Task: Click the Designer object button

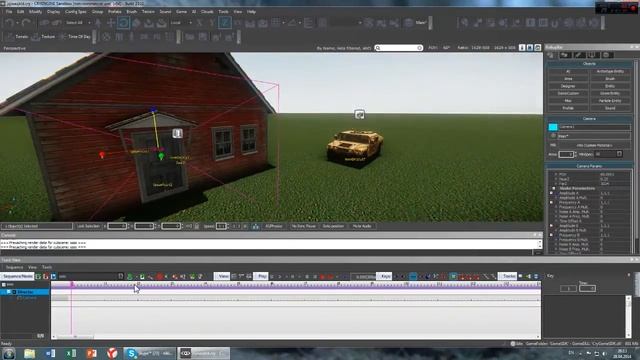Action: click(568, 86)
